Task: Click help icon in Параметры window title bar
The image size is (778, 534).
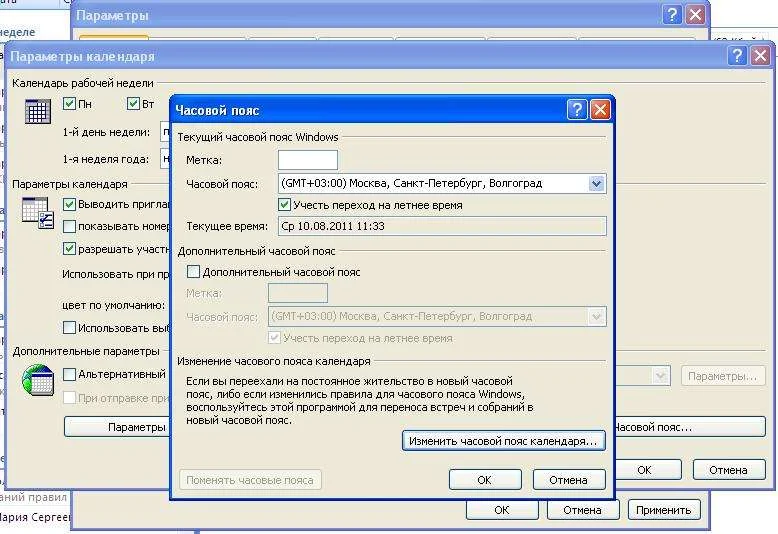Action: click(x=672, y=15)
